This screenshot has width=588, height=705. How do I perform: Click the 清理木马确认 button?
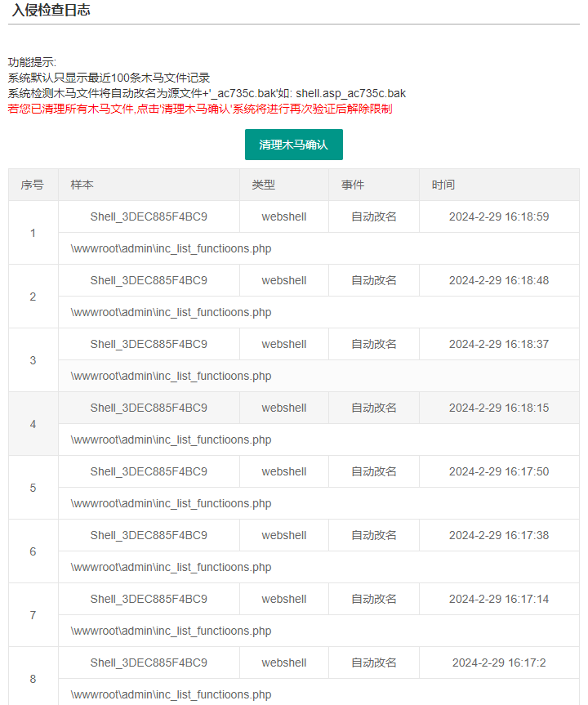click(293, 145)
